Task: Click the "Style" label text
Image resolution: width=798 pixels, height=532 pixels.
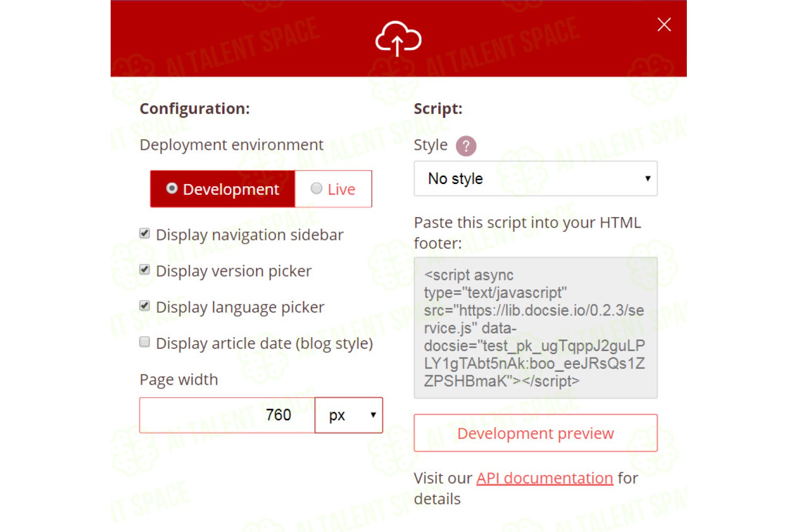Action: tap(430, 145)
